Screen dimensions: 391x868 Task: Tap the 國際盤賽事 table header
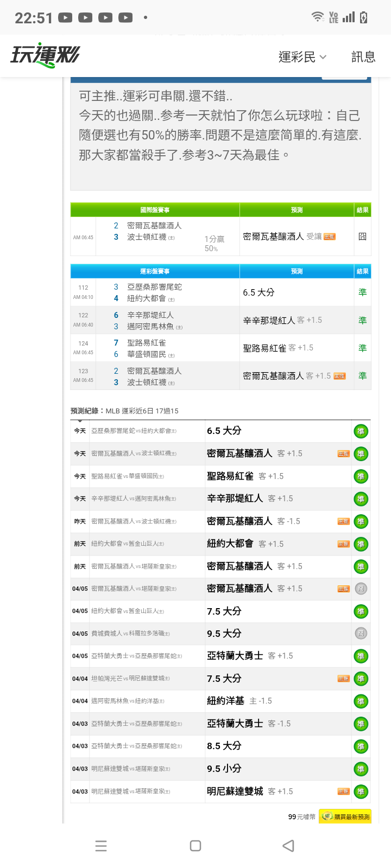(155, 210)
